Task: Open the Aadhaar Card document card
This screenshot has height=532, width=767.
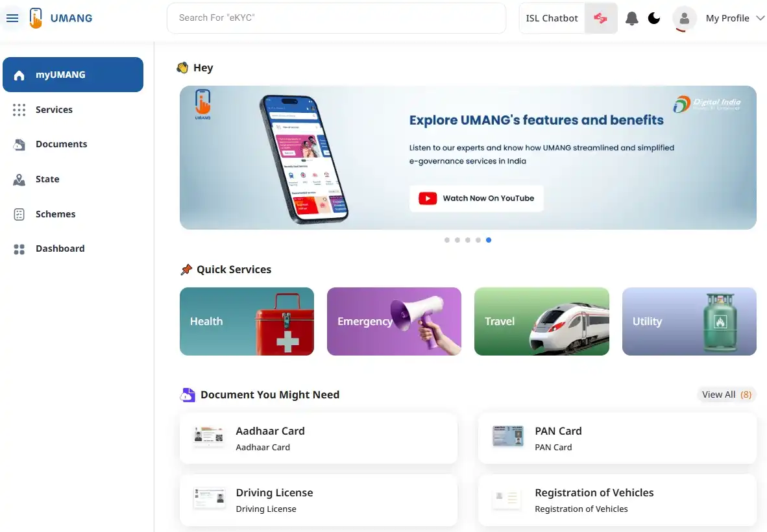Action: pyautogui.click(x=319, y=438)
